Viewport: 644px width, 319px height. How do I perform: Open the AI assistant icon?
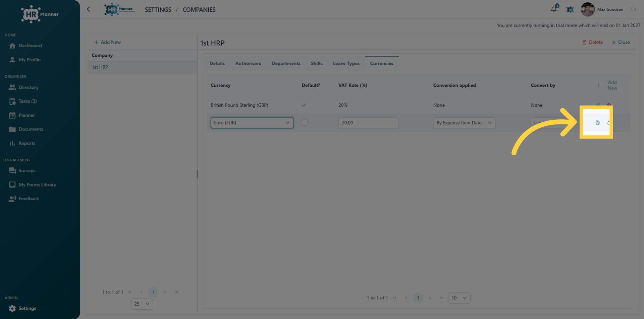[x=570, y=9]
